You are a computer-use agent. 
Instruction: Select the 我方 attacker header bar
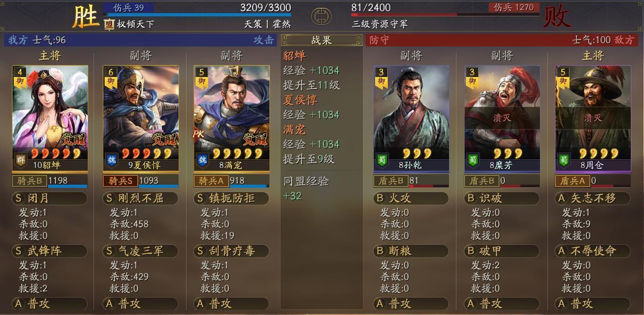141,40
